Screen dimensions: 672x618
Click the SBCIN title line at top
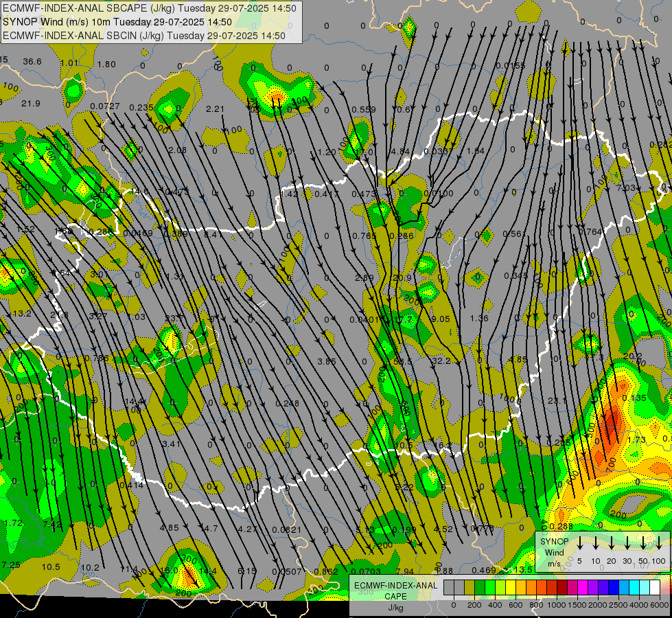coord(144,36)
